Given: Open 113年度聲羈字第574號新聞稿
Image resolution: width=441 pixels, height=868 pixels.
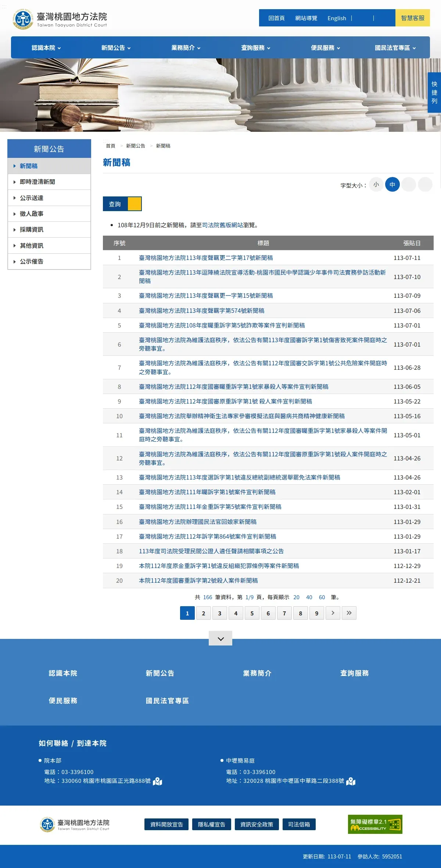Looking at the screenshot, I should tap(202, 311).
